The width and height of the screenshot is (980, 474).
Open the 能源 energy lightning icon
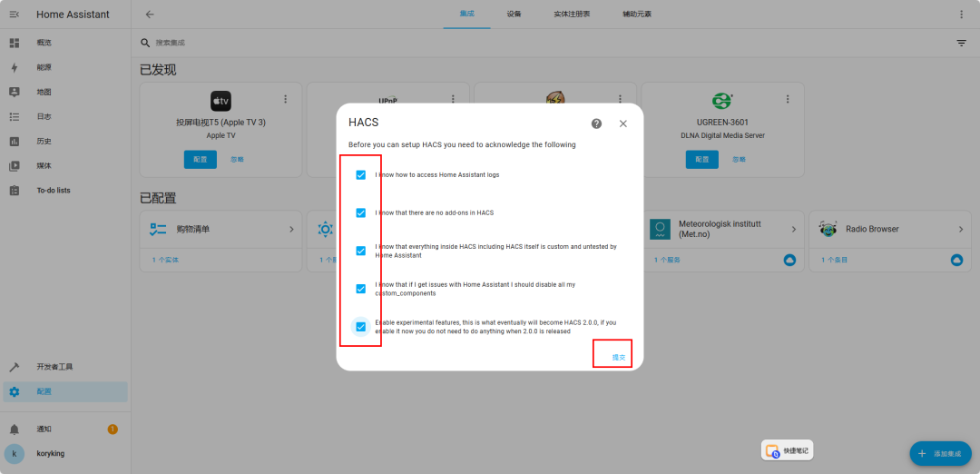[x=15, y=67]
